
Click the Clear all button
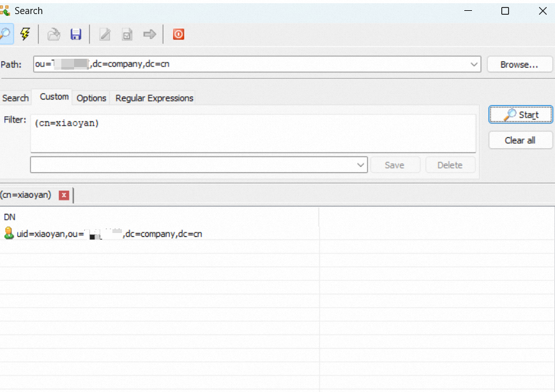click(521, 140)
